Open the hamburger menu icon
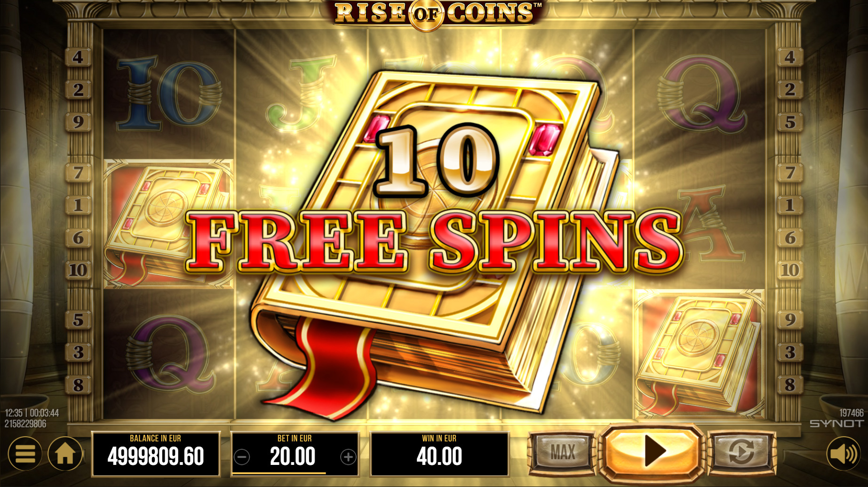The width and height of the screenshot is (868, 487). [24, 454]
